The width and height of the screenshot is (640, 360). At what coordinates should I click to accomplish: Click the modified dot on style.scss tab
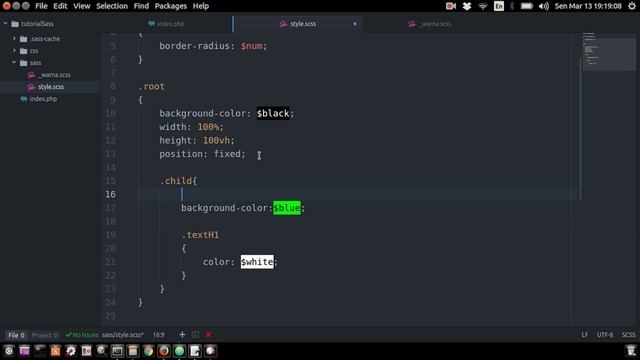[355, 24]
